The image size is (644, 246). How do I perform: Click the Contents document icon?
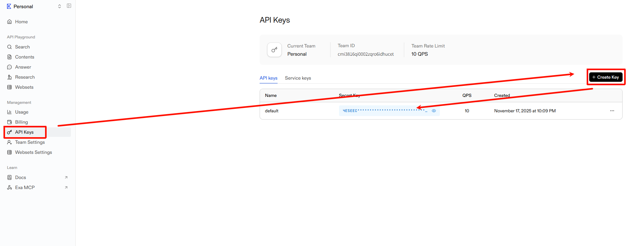click(9, 57)
